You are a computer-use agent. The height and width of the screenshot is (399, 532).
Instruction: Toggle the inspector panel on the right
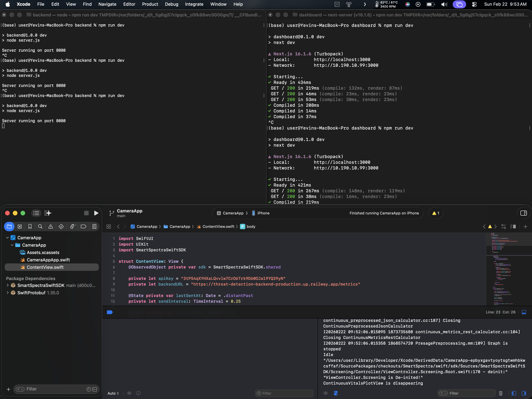(523, 213)
